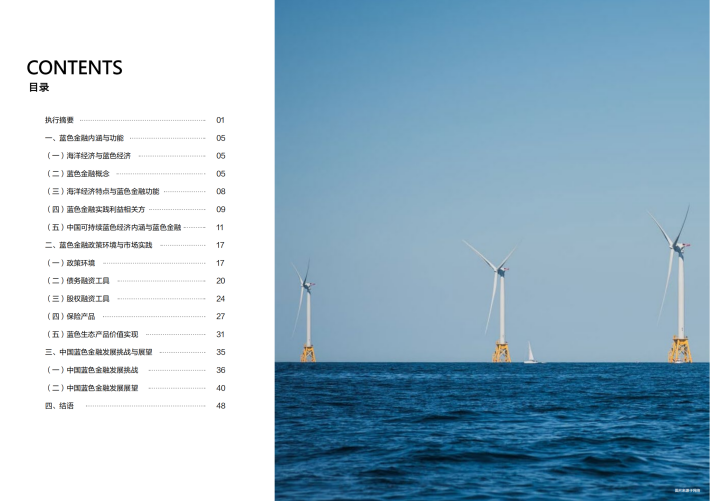Open section （四）保险产品
Viewport: 710px width, 501px height.
point(70,317)
